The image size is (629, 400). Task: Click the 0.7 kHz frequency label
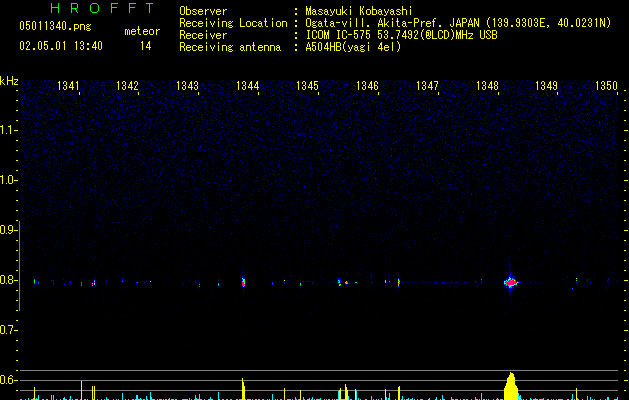click(8, 330)
